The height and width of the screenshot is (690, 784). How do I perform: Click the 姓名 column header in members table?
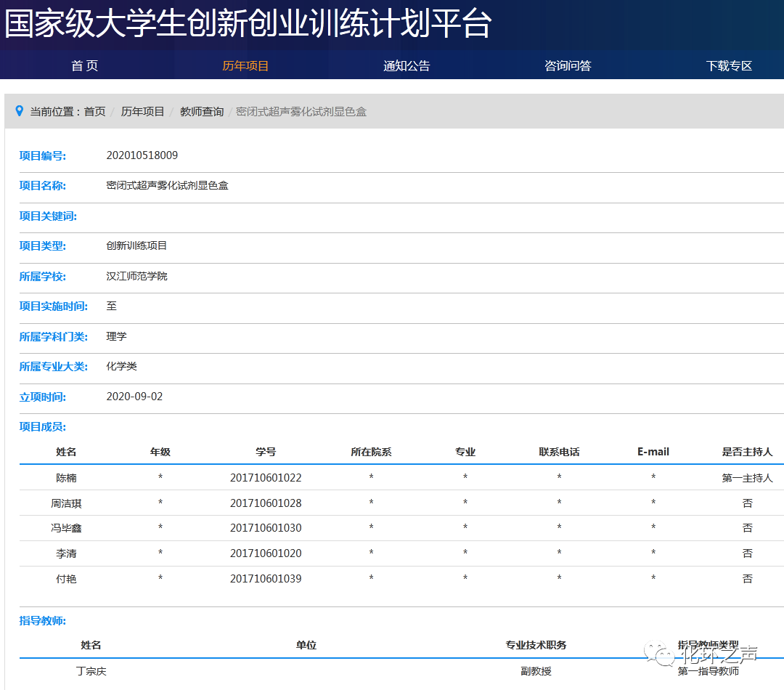66,452
